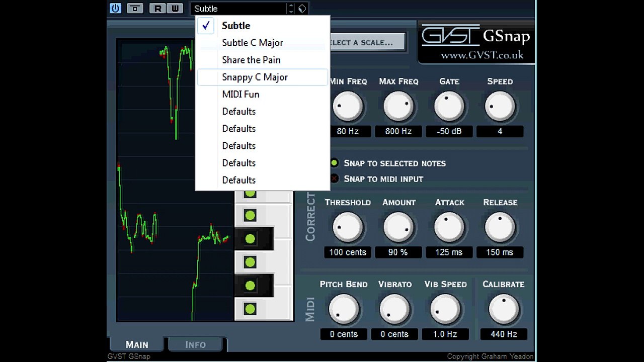
Task: Click the Amount knob
Action: [398, 227]
